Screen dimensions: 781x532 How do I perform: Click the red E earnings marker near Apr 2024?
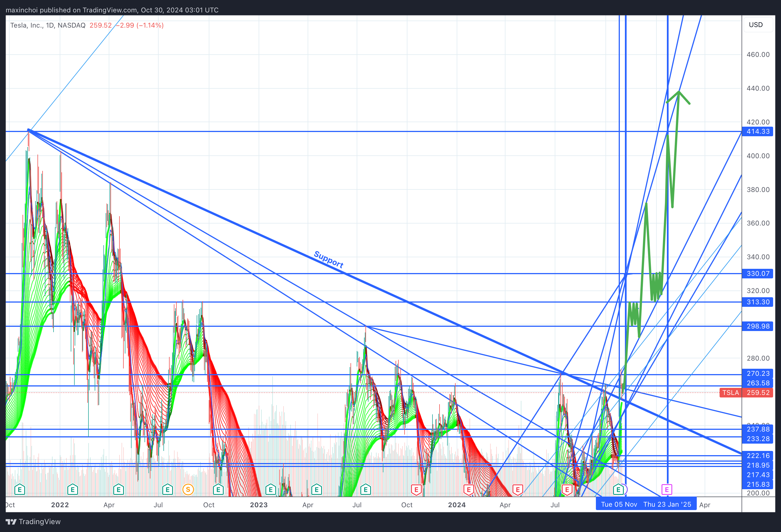coord(518,489)
